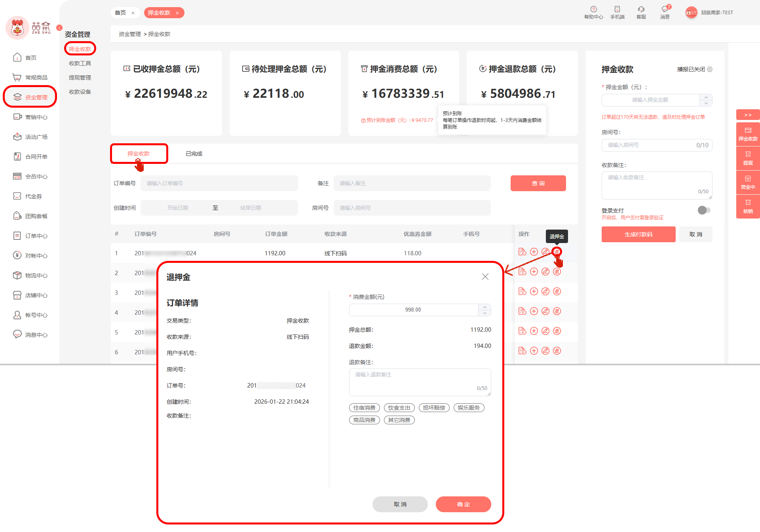Screen dimensions: 760x532
Task: Collapse the sidebar with arrow button
Action: click(59, 28)
